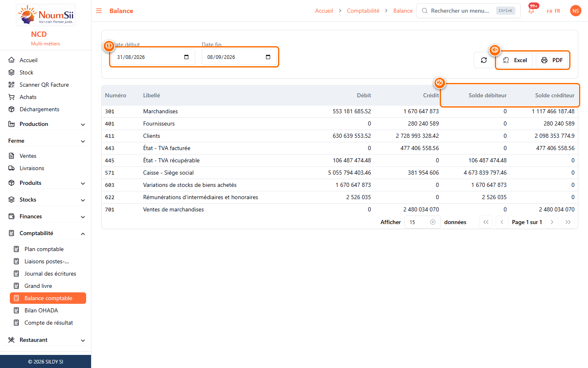Open Liaisons postes menu item
The height and width of the screenshot is (368, 588).
coord(48,261)
